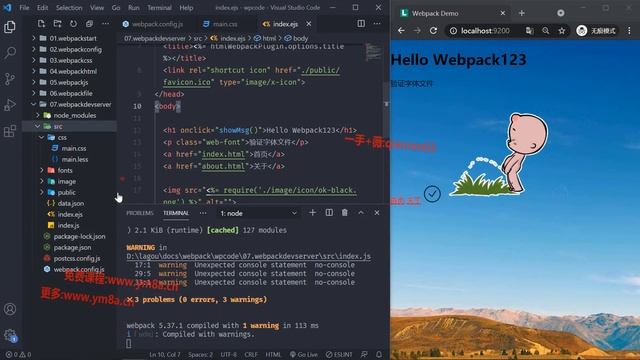Open the Search view in activity bar
Screen dimensions: 640x360
click(10, 52)
